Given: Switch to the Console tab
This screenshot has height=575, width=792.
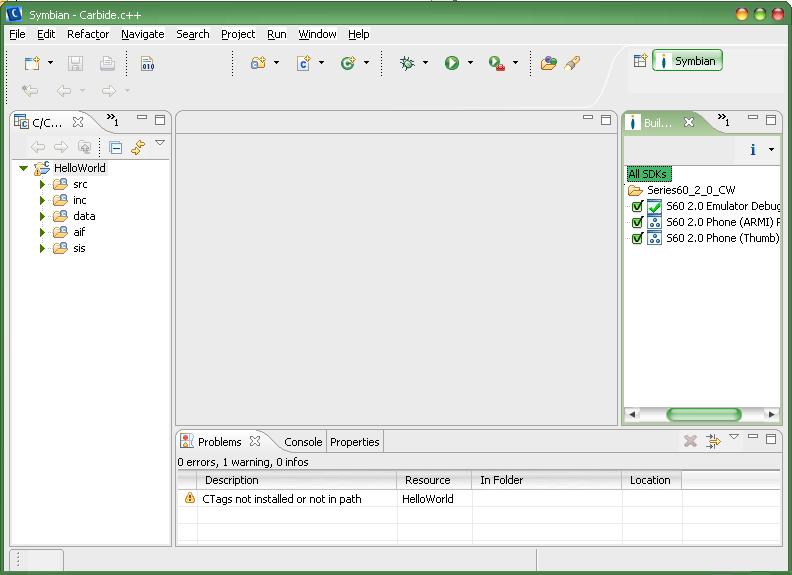Looking at the screenshot, I should click(303, 442).
